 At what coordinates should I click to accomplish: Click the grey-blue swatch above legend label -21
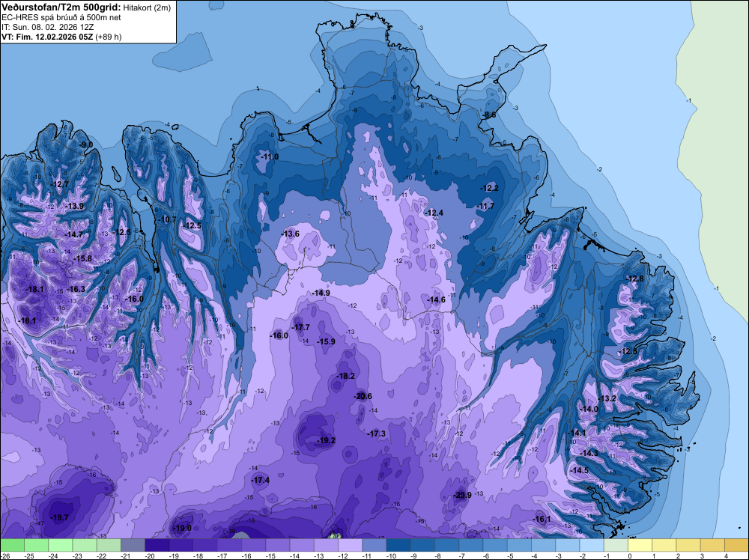(133, 545)
